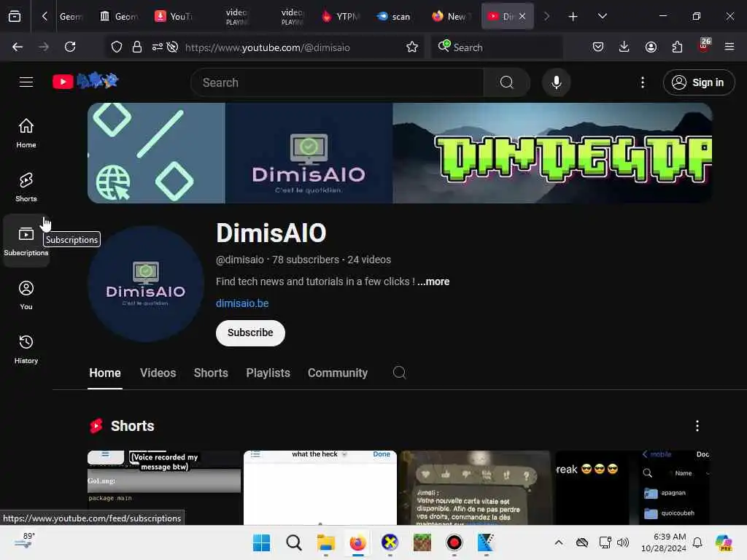Click the Firefox search box
The height and width of the screenshot is (560, 747).
496,47
